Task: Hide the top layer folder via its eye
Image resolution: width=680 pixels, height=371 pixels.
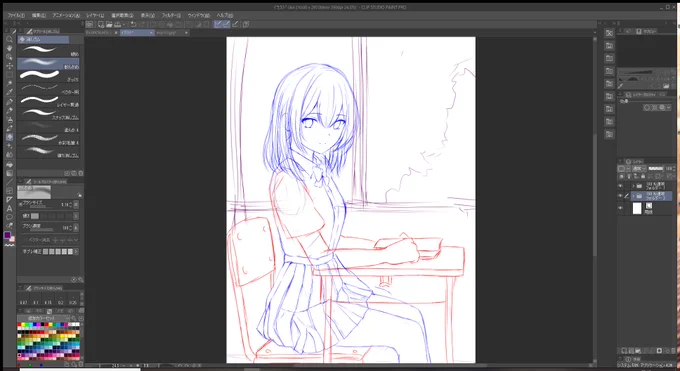Action: pos(620,186)
